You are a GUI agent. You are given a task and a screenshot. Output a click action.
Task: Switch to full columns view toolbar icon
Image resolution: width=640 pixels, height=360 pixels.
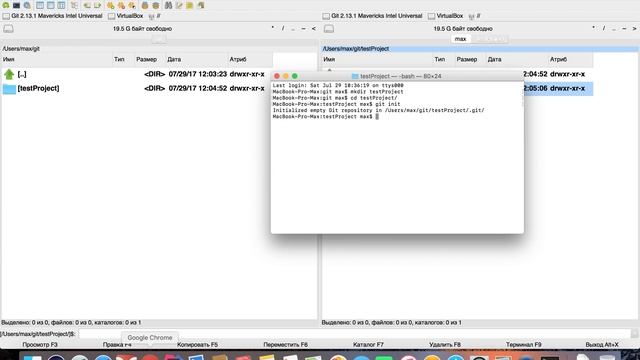click(x=50, y=5)
